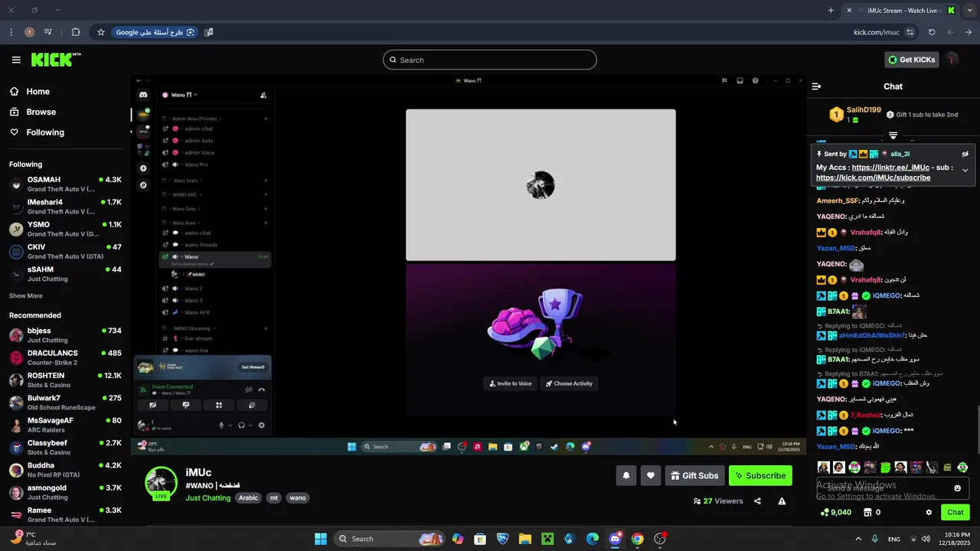Image resolution: width=980 pixels, height=551 pixels.
Task: Open the emoji picker in chat
Action: (957, 488)
